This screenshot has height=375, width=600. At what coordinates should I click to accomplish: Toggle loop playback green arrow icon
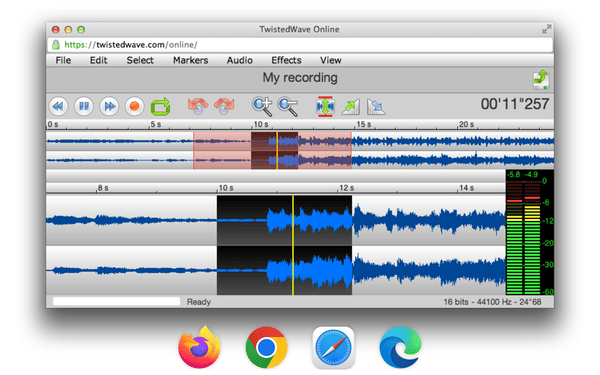160,106
